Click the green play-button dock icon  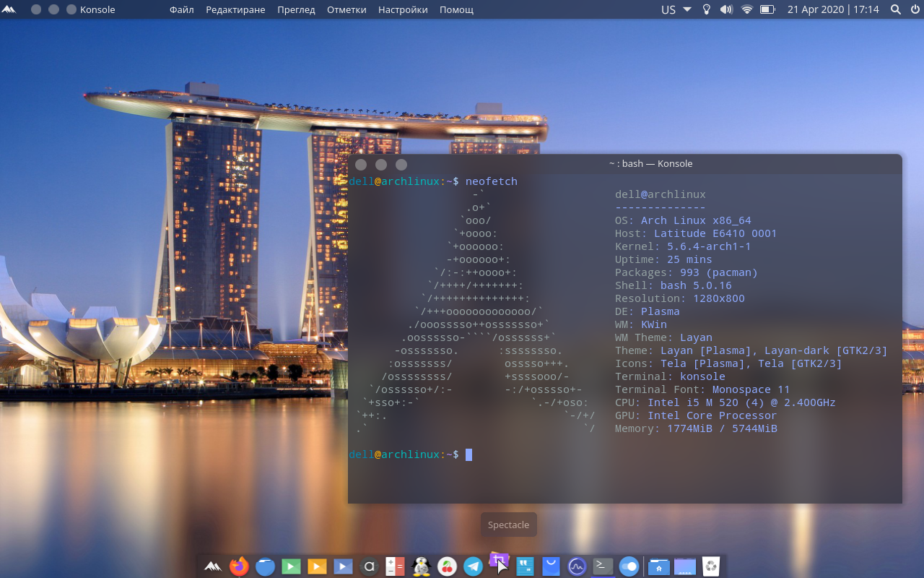[291, 566]
